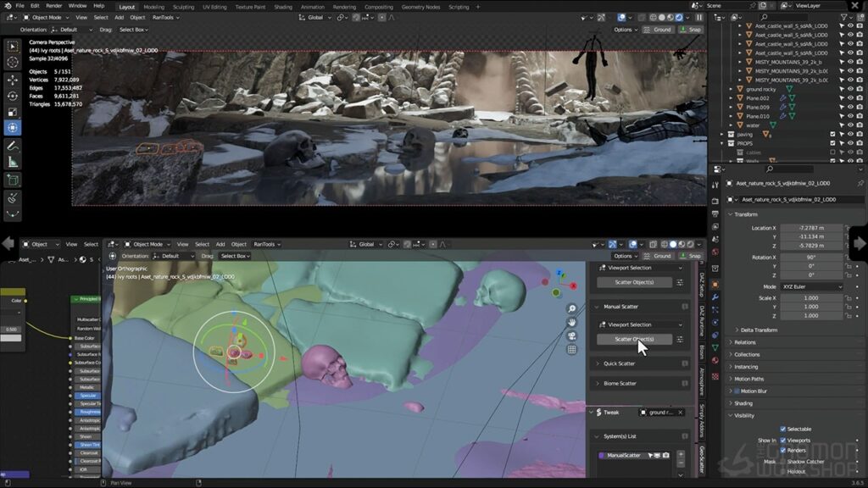Toggle paving collection exclude checkbox
The image size is (868, 488).
point(832,135)
